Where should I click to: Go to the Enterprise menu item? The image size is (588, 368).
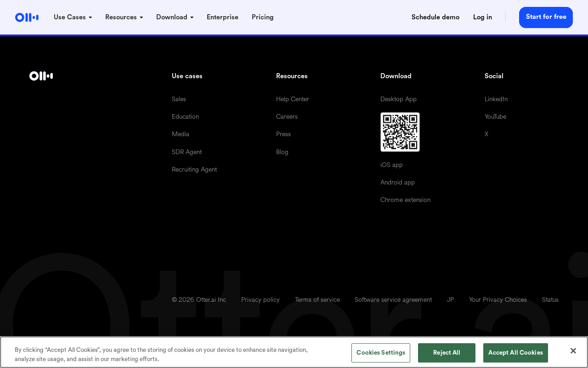coord(222,17)
